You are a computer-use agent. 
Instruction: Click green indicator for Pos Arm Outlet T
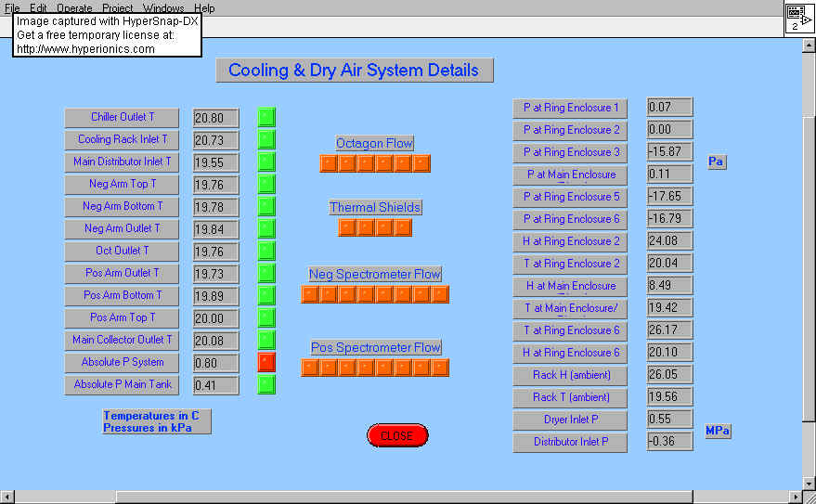coord(266,273)
